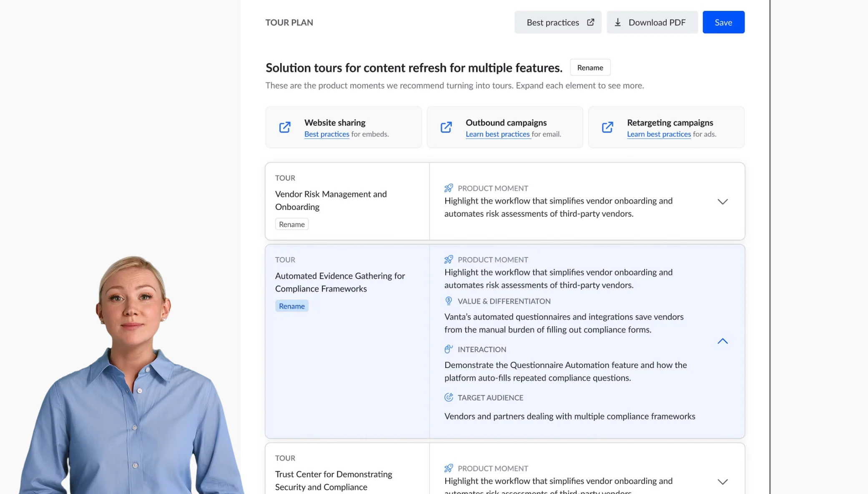Click the external link icon on Outbound campaigns card
The image size is (868, 494).
click(446, 127)
